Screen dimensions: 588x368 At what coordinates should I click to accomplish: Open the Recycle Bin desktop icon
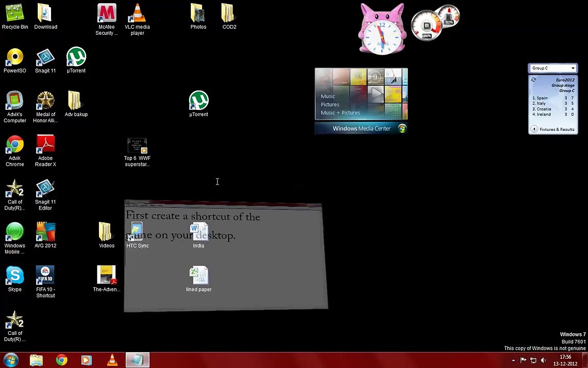(15, 16)
